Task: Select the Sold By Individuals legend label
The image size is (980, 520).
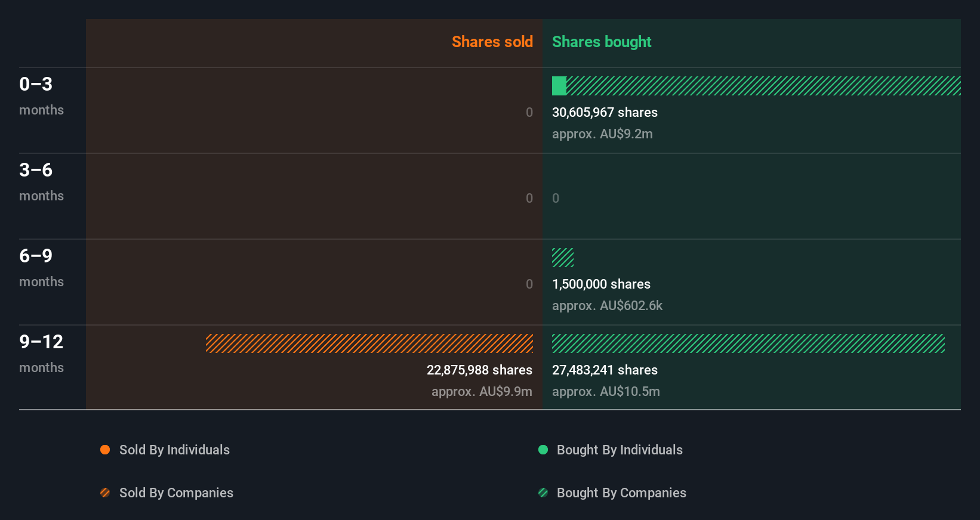Action: 174,450
